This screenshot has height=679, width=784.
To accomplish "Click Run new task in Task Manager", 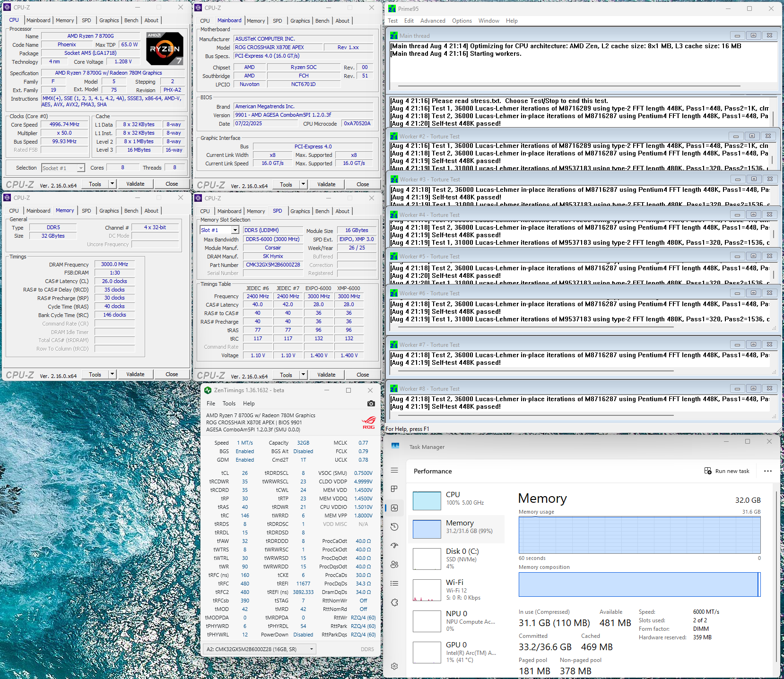I will (x=727, y=471).
